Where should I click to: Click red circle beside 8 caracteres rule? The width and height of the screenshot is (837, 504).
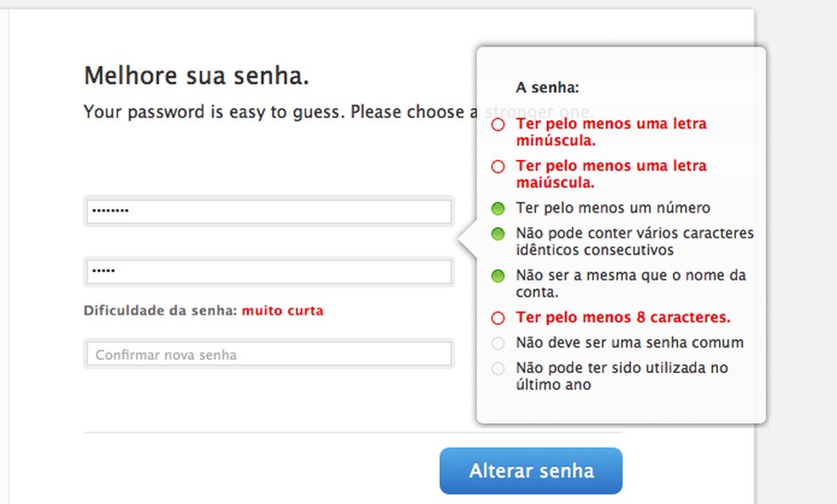tap(498, 318)
